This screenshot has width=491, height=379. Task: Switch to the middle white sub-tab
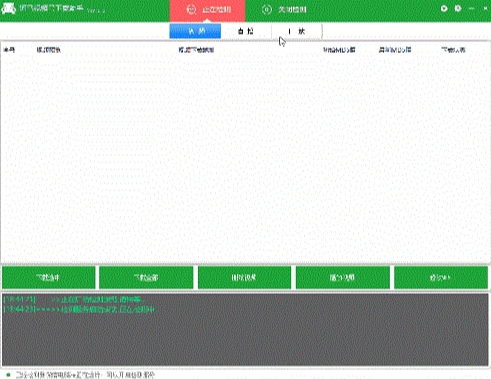coord(246,31)
